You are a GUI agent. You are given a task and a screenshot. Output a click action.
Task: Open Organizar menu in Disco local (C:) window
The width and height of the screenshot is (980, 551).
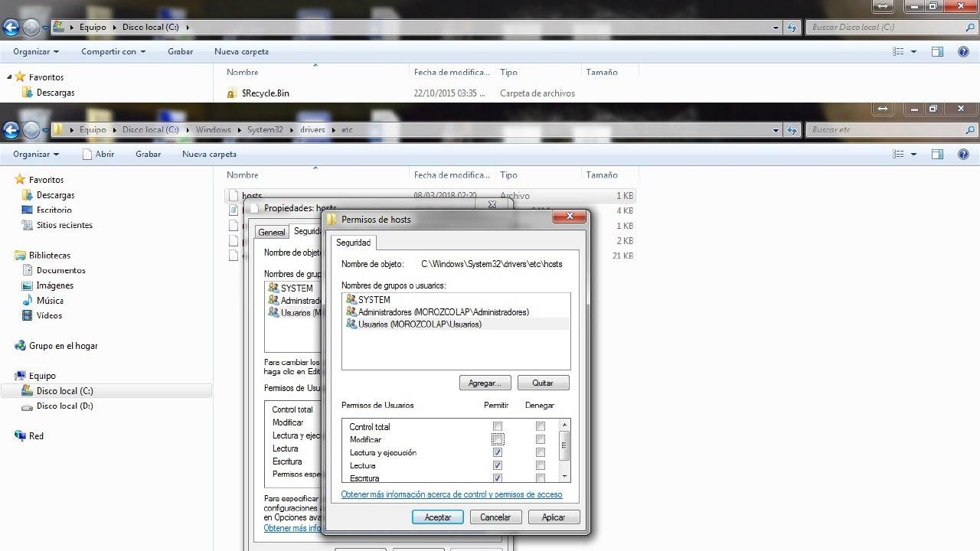(36, 52)
